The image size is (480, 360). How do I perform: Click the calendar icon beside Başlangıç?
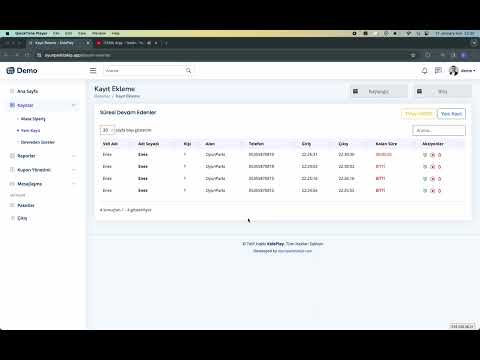pos(355,91)
